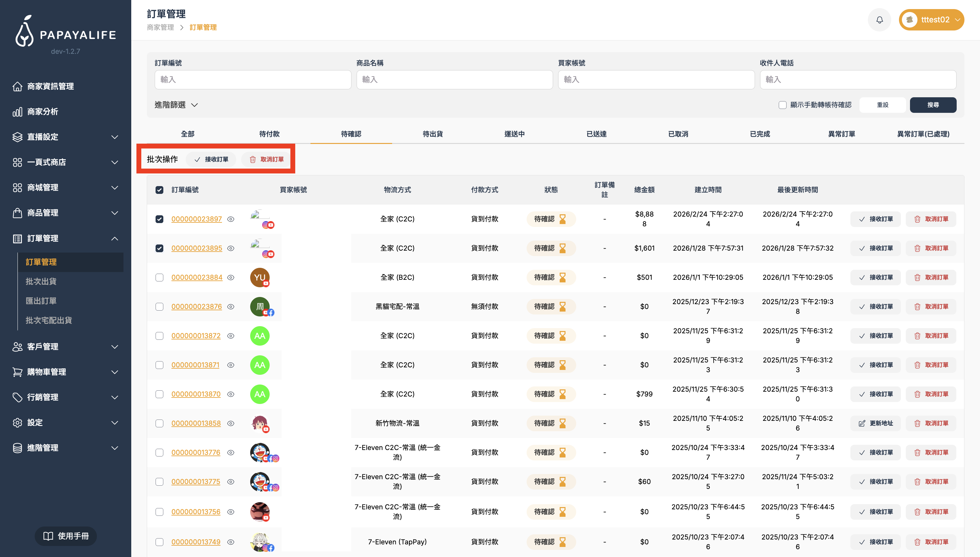980x557 pixels.
Task: Enable 顯示手動轉帳待確認 checkbox
Action: [782, 105]
